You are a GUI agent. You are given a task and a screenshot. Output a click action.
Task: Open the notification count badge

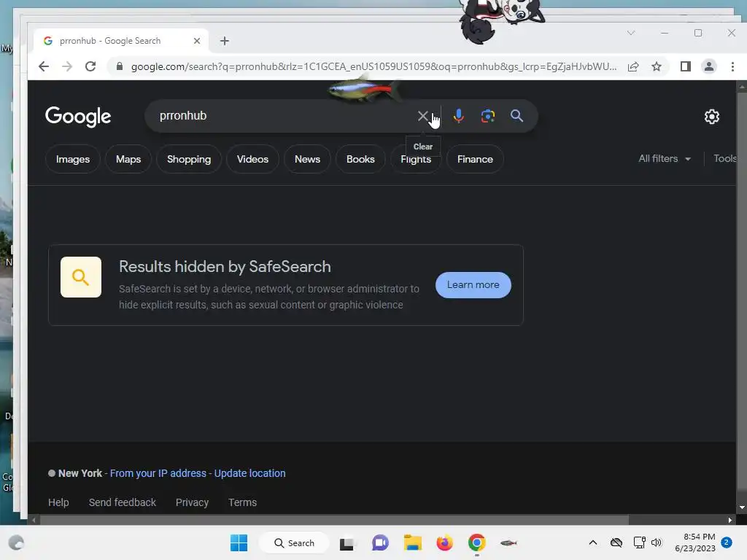(727, 542)
